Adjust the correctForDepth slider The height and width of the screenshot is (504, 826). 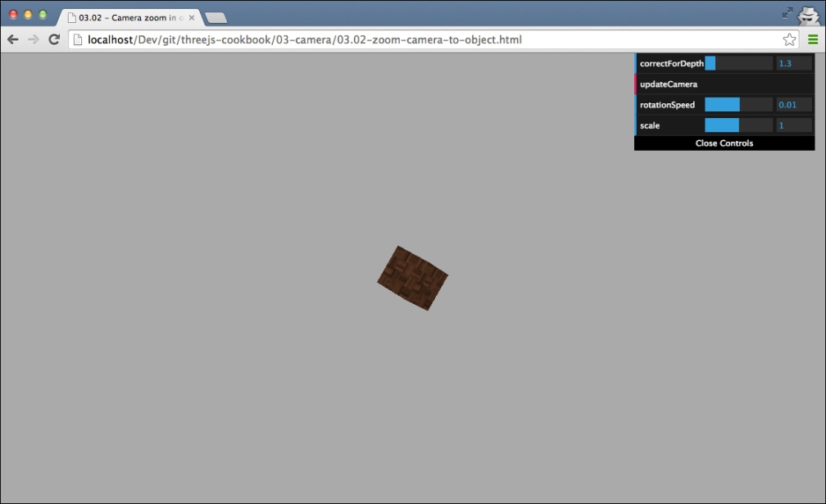738,63
